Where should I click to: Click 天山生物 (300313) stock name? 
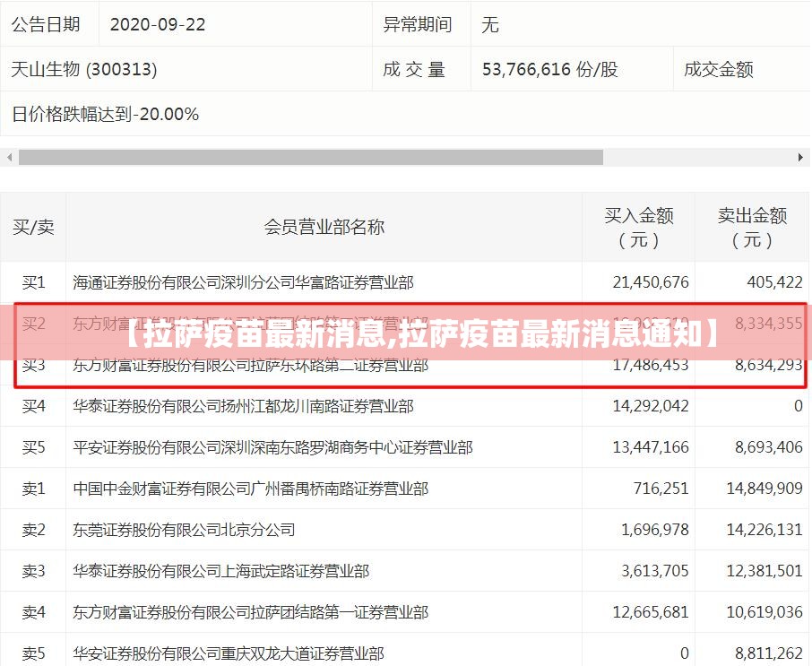pos(84,69)
